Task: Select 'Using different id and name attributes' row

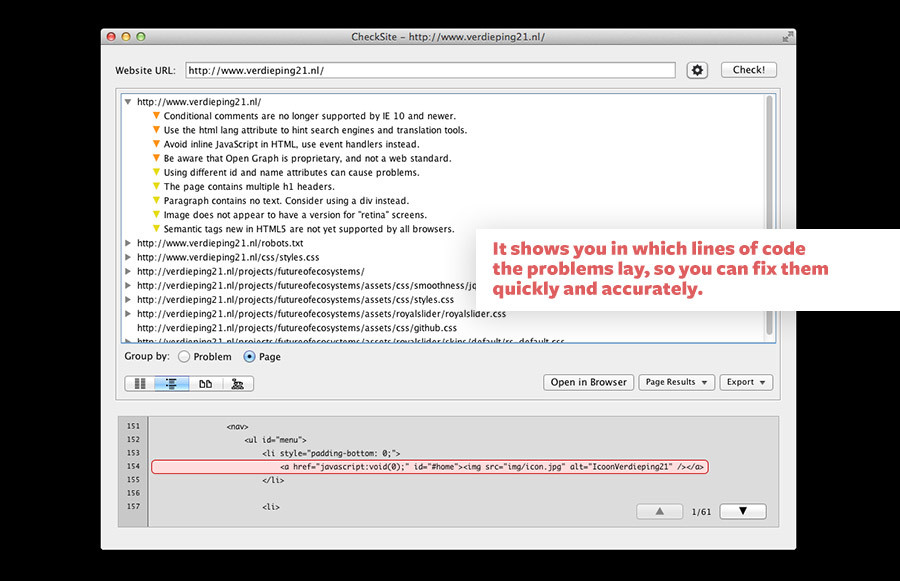Action: point(292,172)
